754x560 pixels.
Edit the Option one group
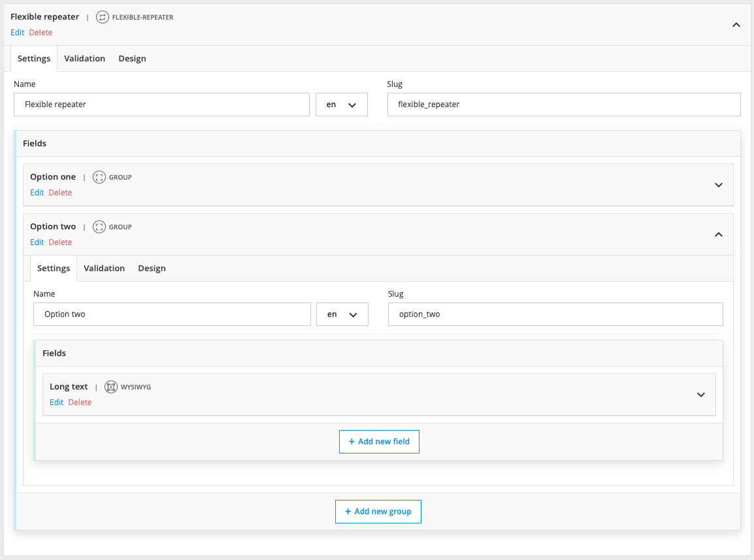37,193
